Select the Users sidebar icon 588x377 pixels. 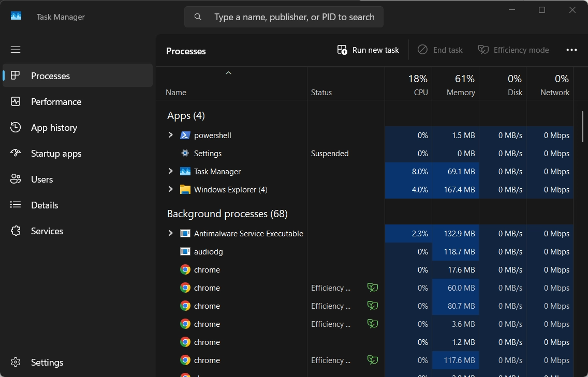(x=16, y=179)
